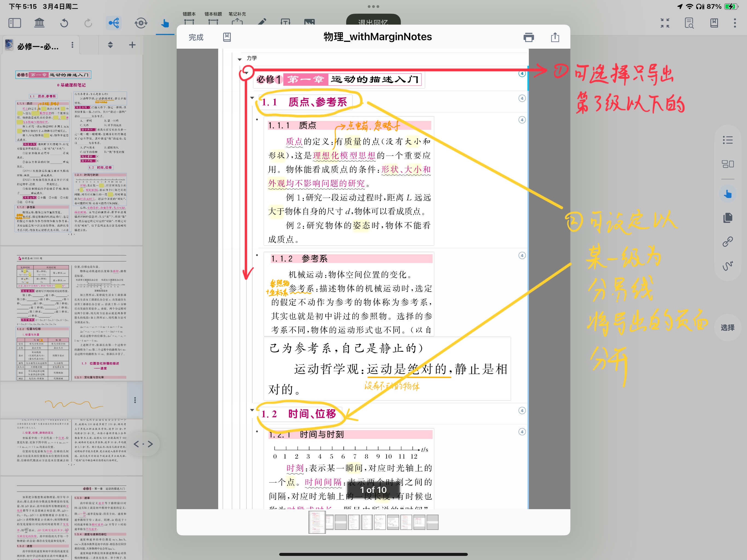747x560 pixels.
Task: Select the hand tool in top toolbar
Action: point(165,23)
